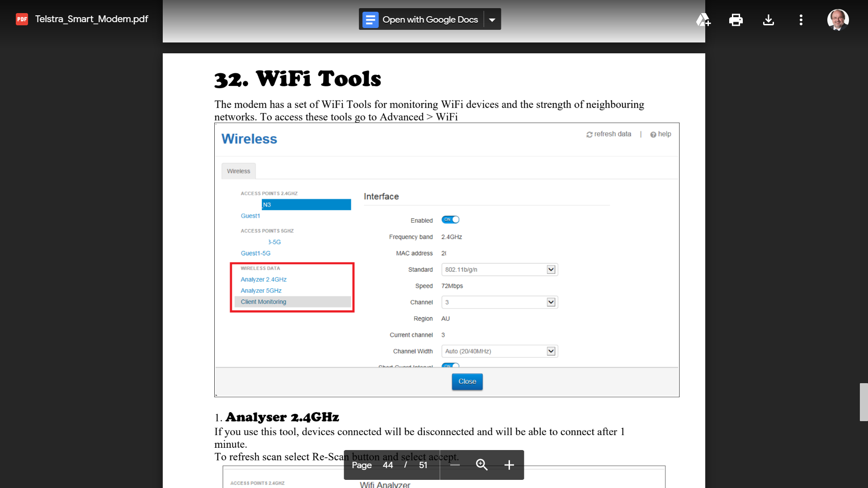Print the Telstra_Smart_Modem PDF
The height and width of the screenshot is (488, 868).
coord(736,20)
